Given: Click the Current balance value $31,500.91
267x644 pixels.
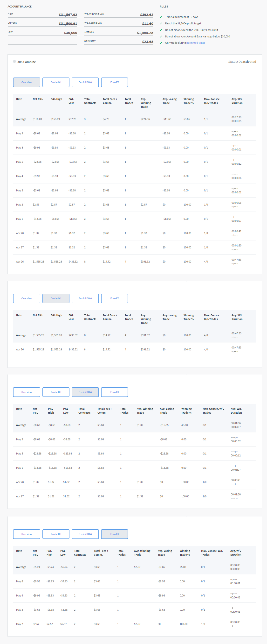Looking at the screenshot, I should pos(68,24).
